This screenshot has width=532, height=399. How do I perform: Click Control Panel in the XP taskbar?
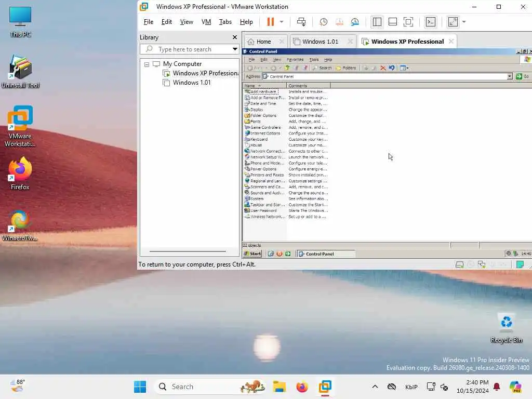326,254
